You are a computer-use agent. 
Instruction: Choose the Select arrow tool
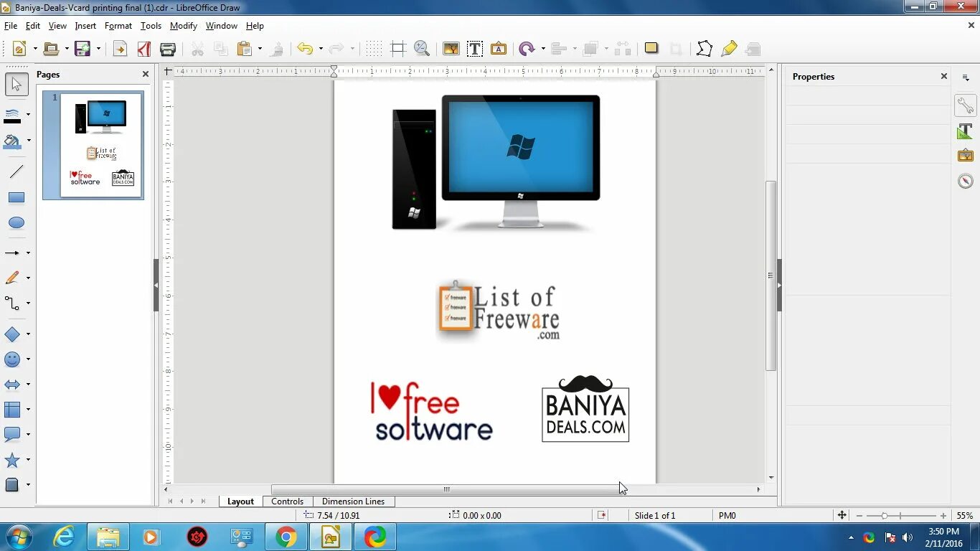pyautogui.click(x=17, y=85)
